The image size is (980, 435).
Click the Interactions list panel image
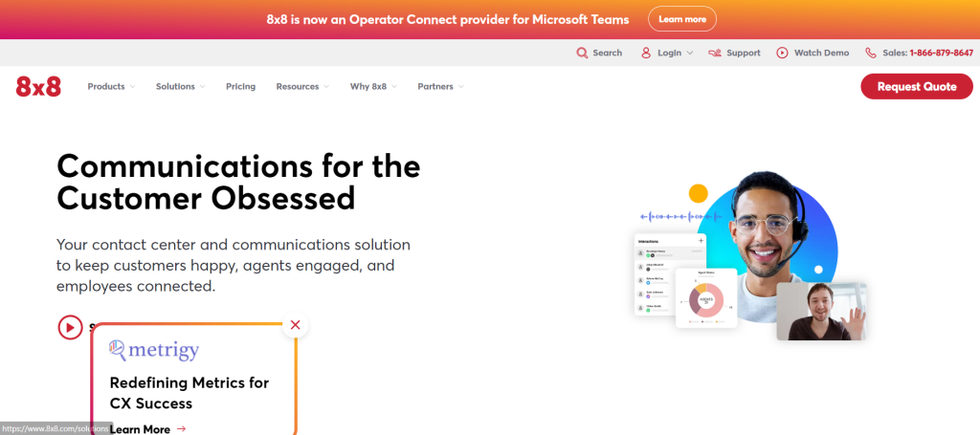[x=669, y=274]
